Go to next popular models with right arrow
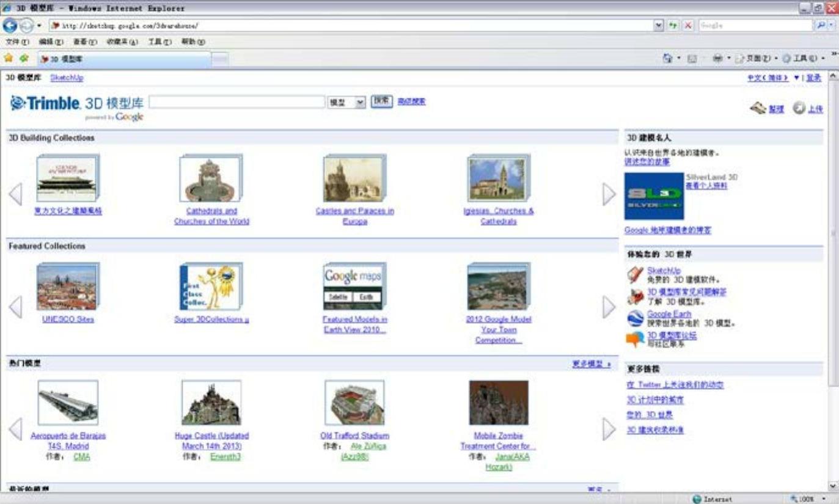Screen dimensions: 839x504 tap(609, 429)
